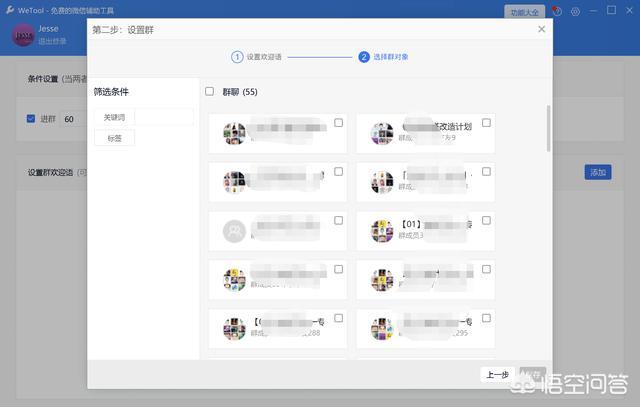Image resolution: width=640 pixels, height=407 pixels.
Task: Click the step 1 circle 设置欢迎语
Action: tap(238, 57)
